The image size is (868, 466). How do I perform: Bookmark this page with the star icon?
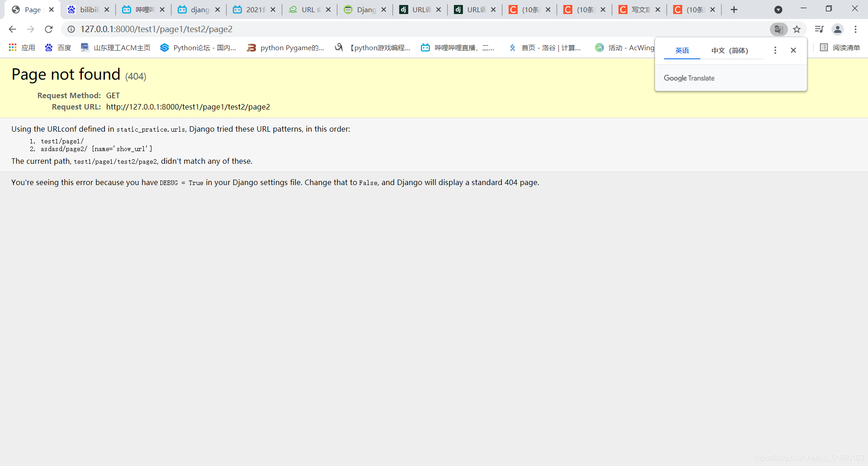coord(797,29)
